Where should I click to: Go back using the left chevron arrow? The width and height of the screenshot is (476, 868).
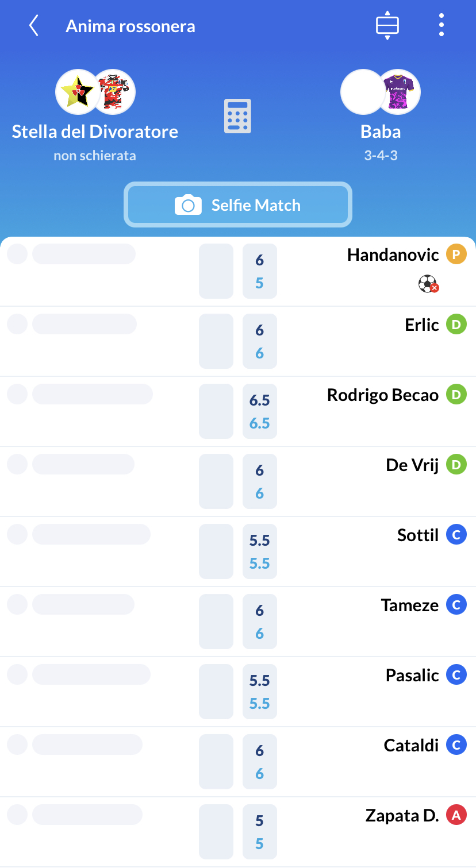tap(34, 26)
